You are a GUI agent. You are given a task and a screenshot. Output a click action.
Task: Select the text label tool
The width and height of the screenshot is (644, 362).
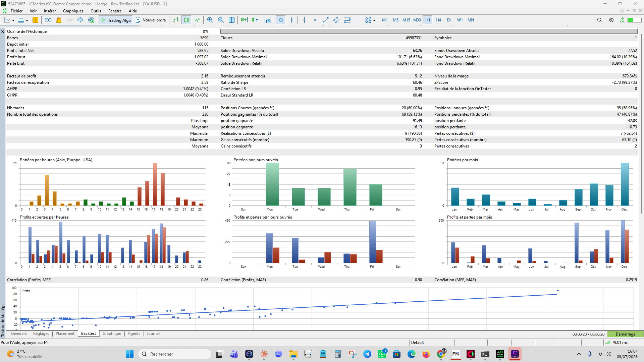coord(358,20)
